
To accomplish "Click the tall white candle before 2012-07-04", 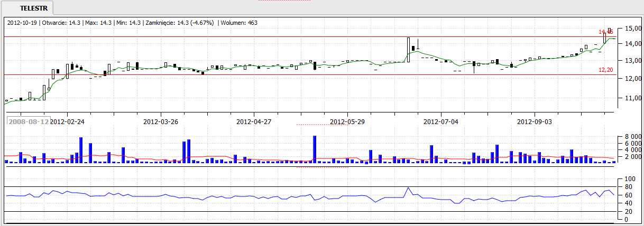I will 409,50.
